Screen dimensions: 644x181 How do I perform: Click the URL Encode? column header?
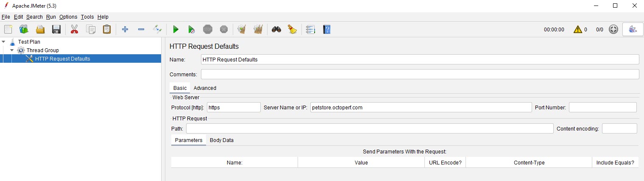445,162
